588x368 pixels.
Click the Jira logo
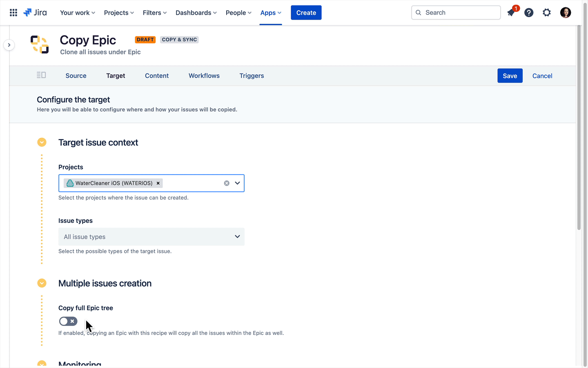point(35,12)
